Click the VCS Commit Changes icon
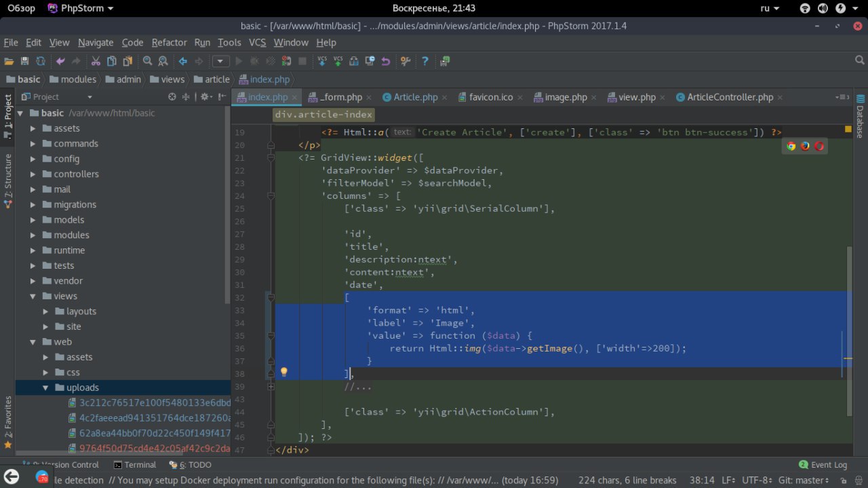The image size is (868, 488). (338, 61)
